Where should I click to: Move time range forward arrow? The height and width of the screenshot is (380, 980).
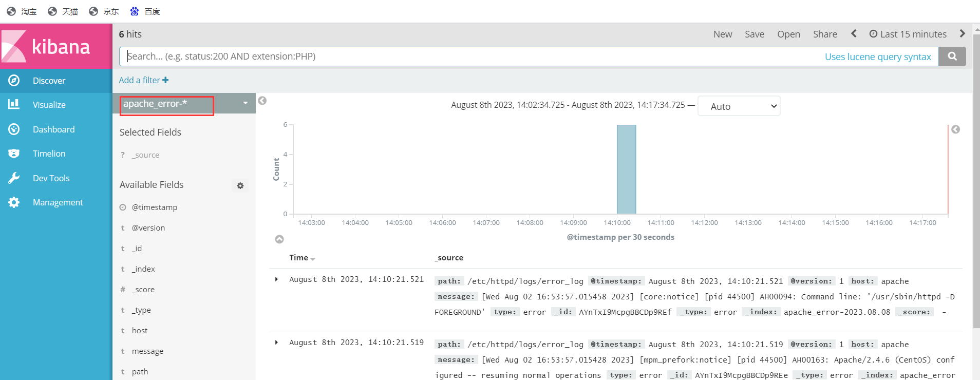[962, 33]
